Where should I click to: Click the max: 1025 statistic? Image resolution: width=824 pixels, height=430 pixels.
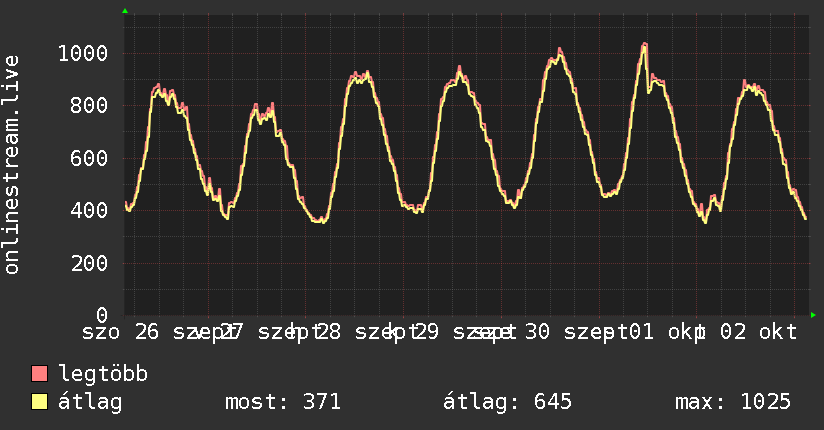(x=733, y=402)
